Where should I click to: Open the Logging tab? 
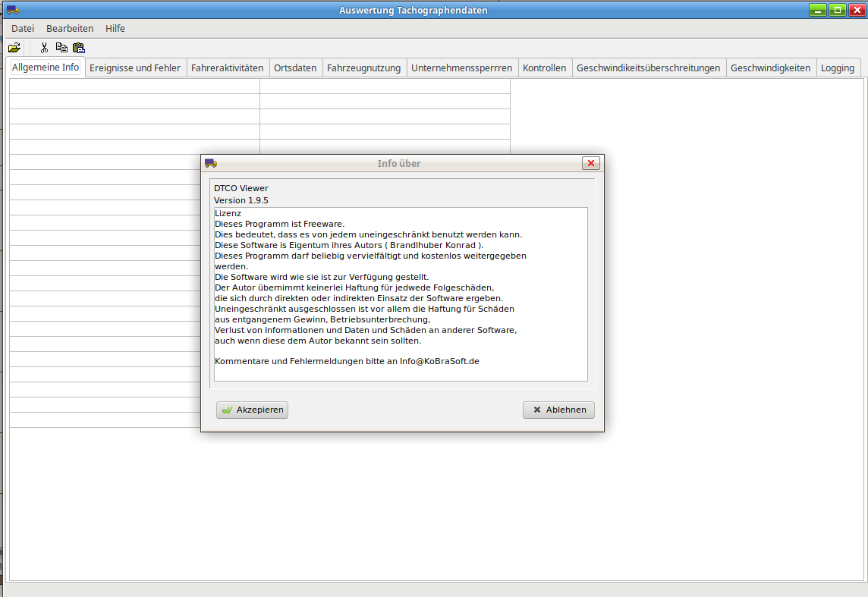[x=838, y=68]
